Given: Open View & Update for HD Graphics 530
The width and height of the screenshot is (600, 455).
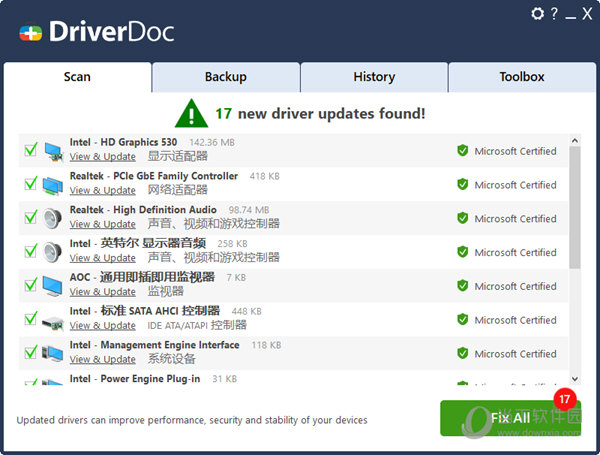Looking at the screenshot, I should (x=103, y=157).
